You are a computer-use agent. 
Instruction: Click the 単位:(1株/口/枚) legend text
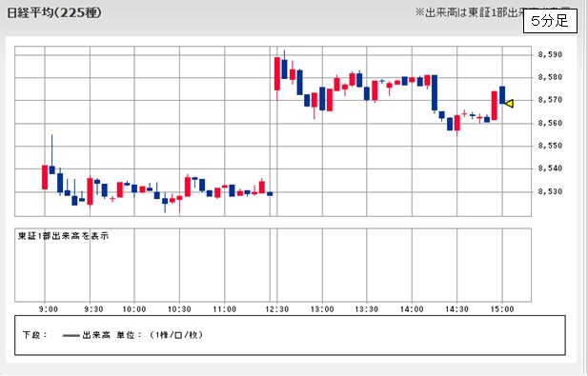pyautogui.click(x=160, y=335)
